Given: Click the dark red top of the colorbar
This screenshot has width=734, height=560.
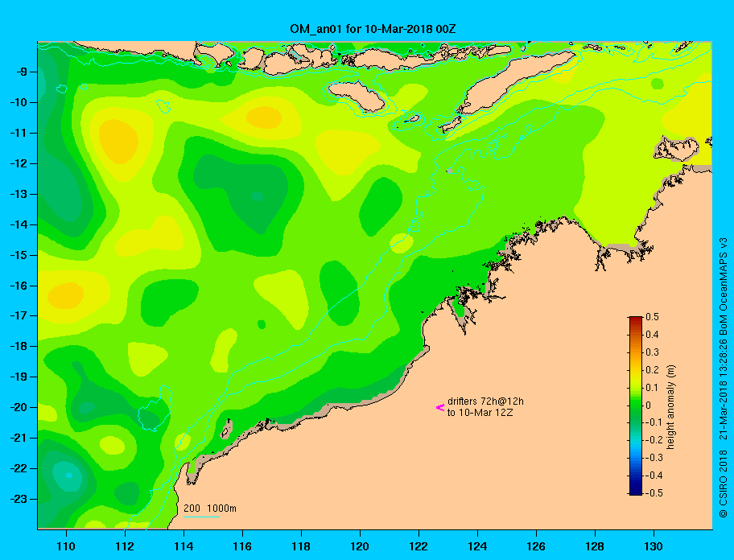Looking at the screenshot, I should 636,319.
